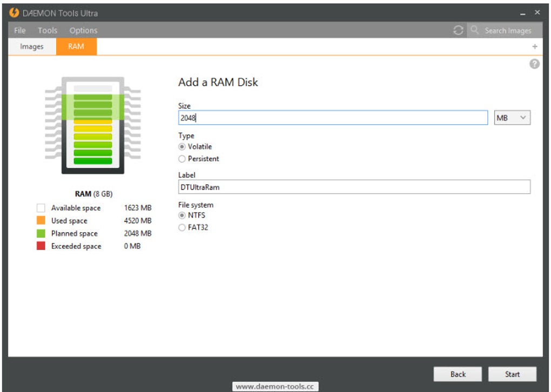The image size is (551, 392).
Task: Minimize the DAEMON Tools Ultra window
Action: (522, 13)
